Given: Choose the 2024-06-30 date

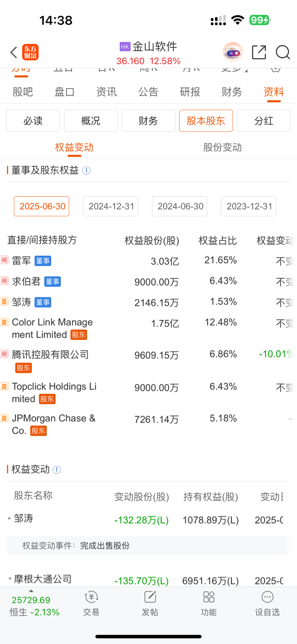Looking at the screenshot, I should point(180,206).
